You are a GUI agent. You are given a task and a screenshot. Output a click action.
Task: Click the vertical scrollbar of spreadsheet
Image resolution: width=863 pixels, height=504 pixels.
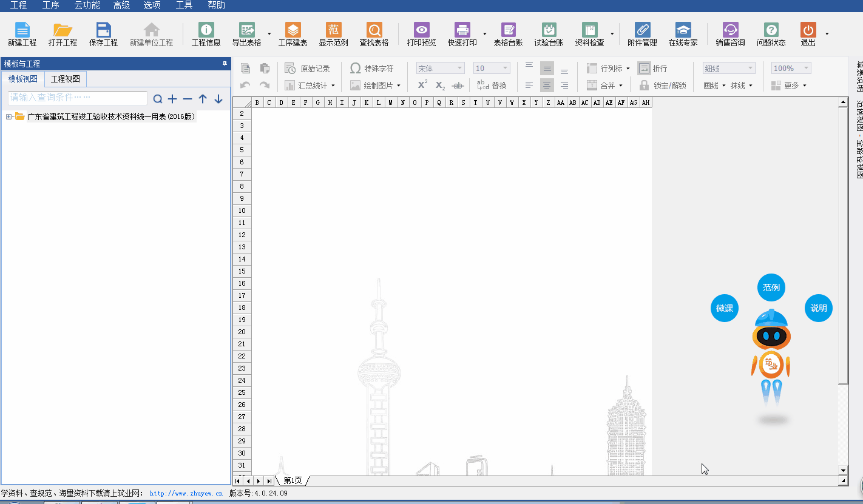[843, 243]
